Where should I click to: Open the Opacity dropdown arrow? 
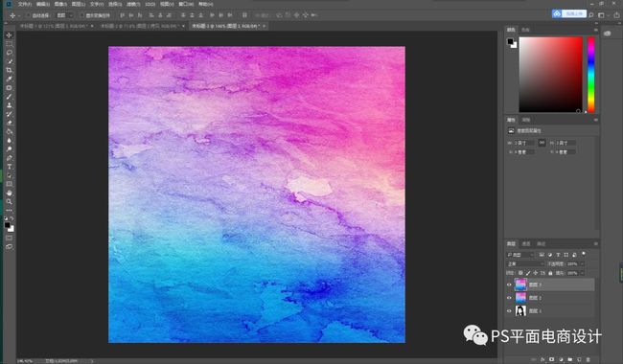(583, 263)
